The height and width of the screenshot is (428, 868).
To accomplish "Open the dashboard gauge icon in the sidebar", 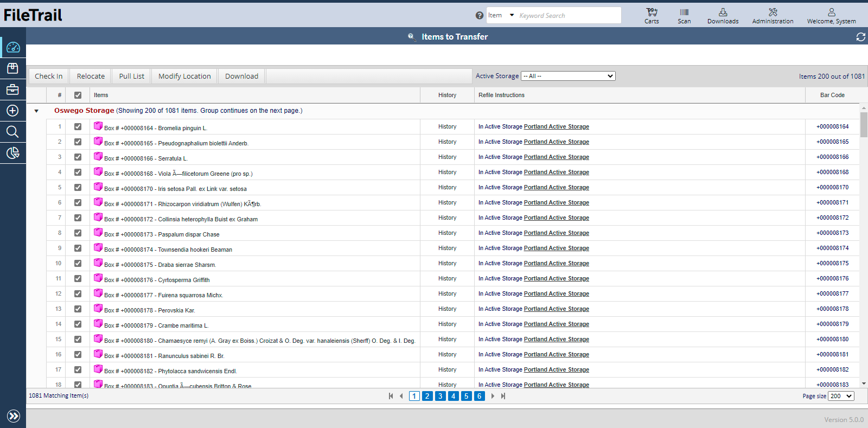I will 13,48.
